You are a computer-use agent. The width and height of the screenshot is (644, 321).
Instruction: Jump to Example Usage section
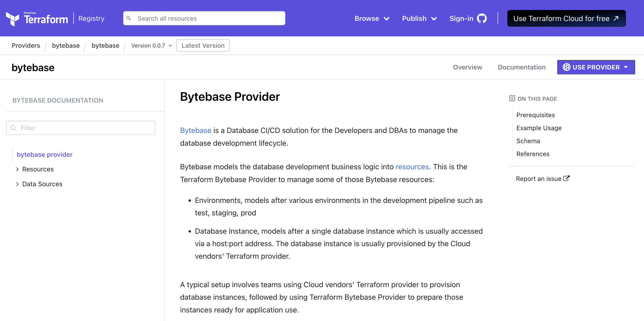point(539,128)
